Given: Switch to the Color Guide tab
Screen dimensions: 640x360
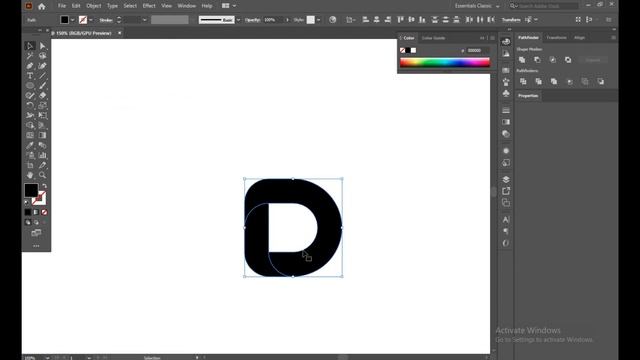Looking at the screenshot, I should pos(433,38).
